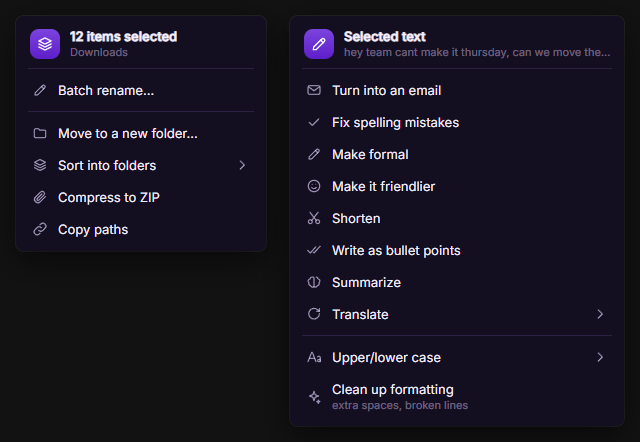Choose Write as bullet points
Screen dimensions: 640x442
coord(457,250)
